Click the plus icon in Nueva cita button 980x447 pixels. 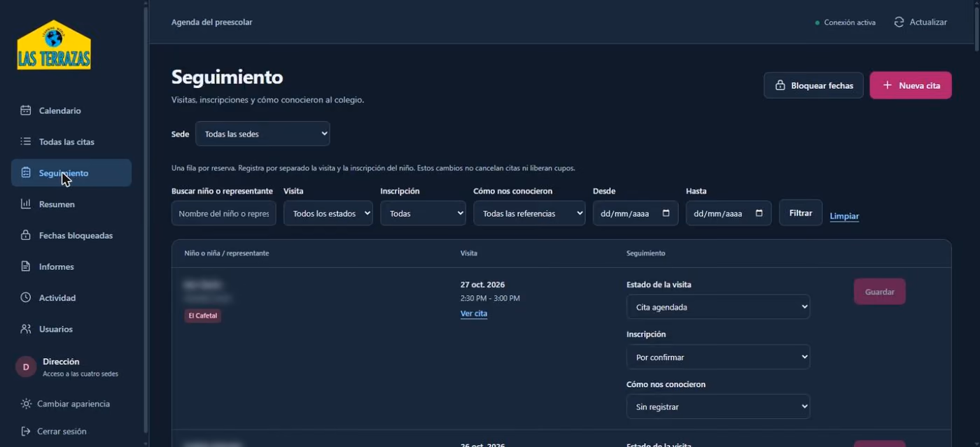pyautogui.click(x=887, y=85)
